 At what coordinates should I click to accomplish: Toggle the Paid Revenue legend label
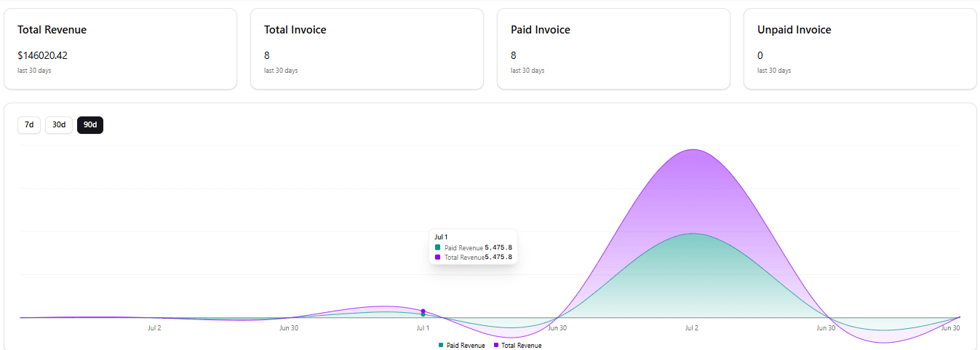tap(466, 346)
